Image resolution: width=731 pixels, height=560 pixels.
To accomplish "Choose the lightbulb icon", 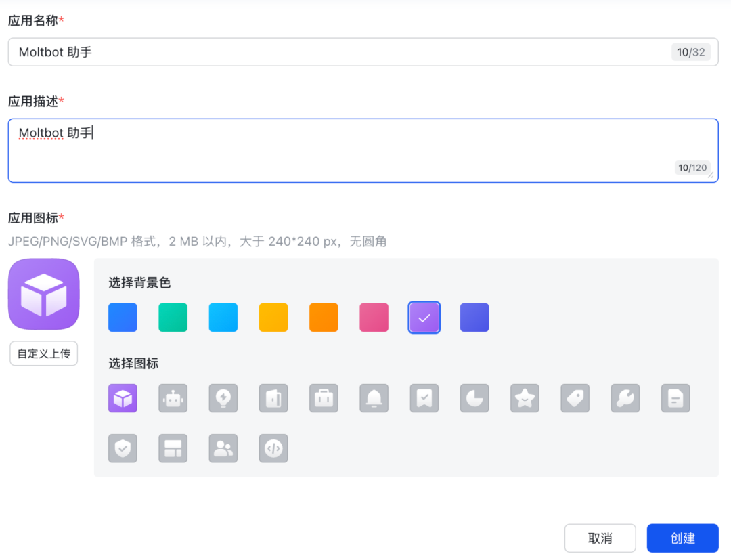I will pos(223,398).
